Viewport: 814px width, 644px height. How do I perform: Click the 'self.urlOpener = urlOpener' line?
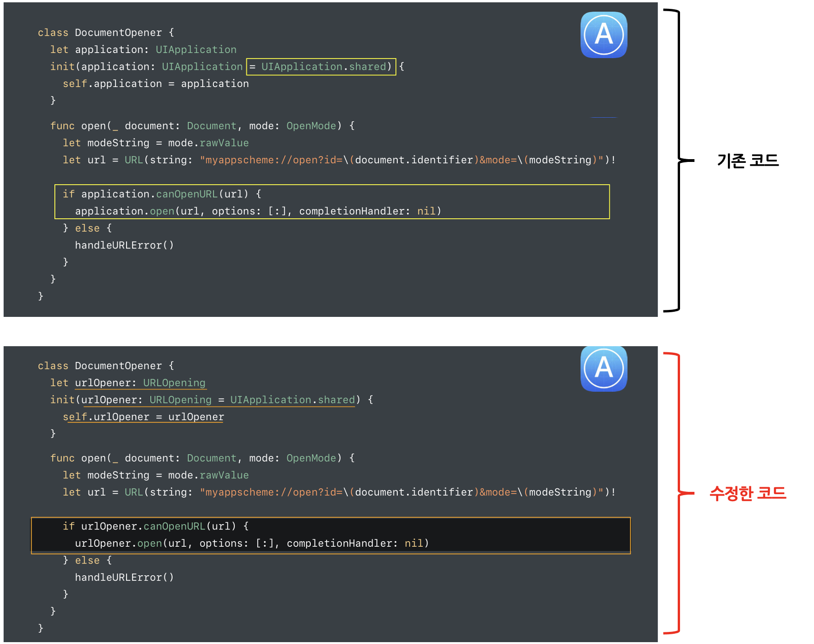[x=143, y=417]
